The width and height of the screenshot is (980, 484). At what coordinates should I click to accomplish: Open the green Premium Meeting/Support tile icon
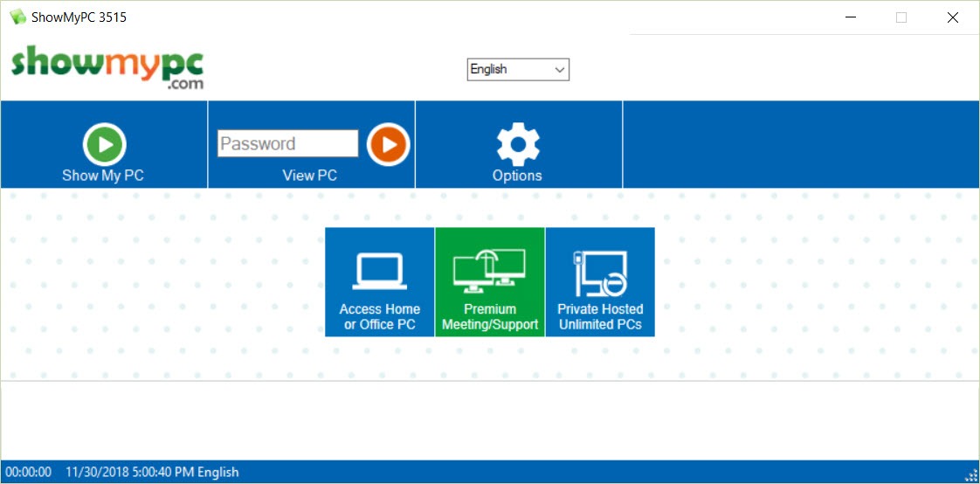click(x=489, y=270)
